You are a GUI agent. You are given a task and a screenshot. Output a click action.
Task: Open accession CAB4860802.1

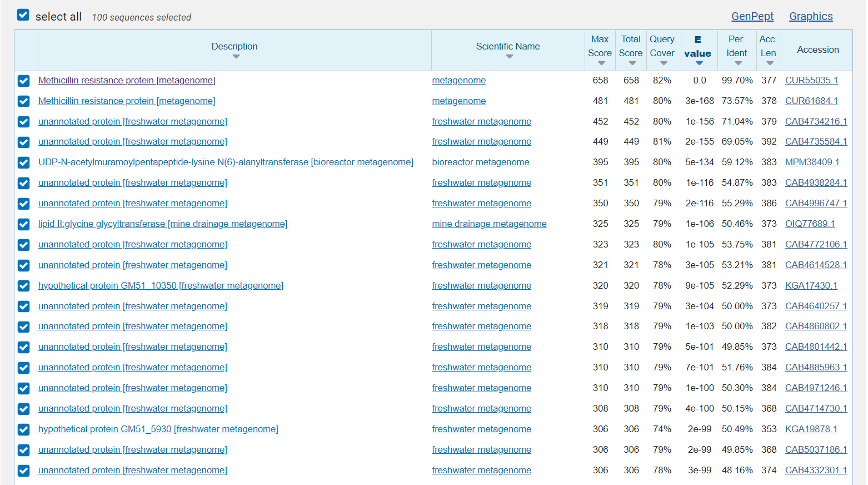click(x=816, y=326)
